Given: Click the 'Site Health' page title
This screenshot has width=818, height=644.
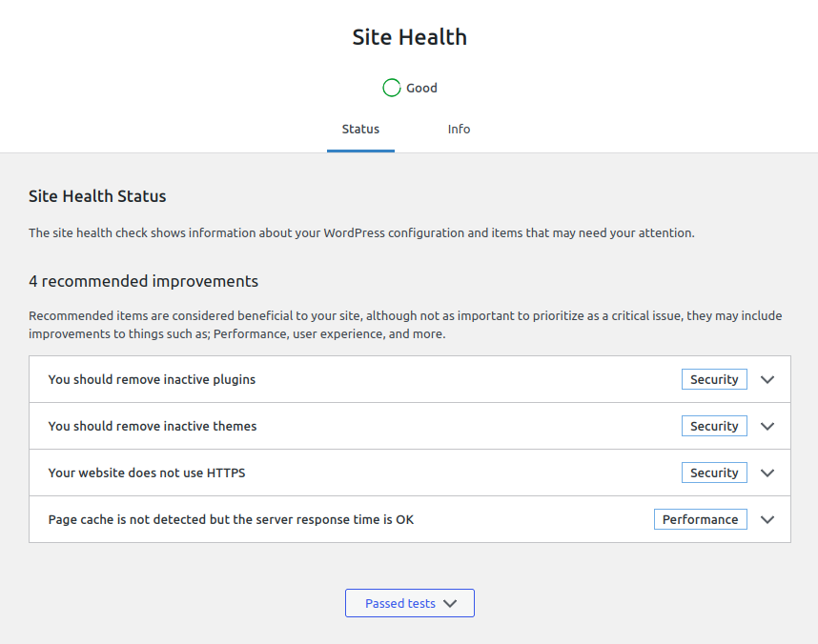Looking at the screenshot, I should (x=409, y=37).
